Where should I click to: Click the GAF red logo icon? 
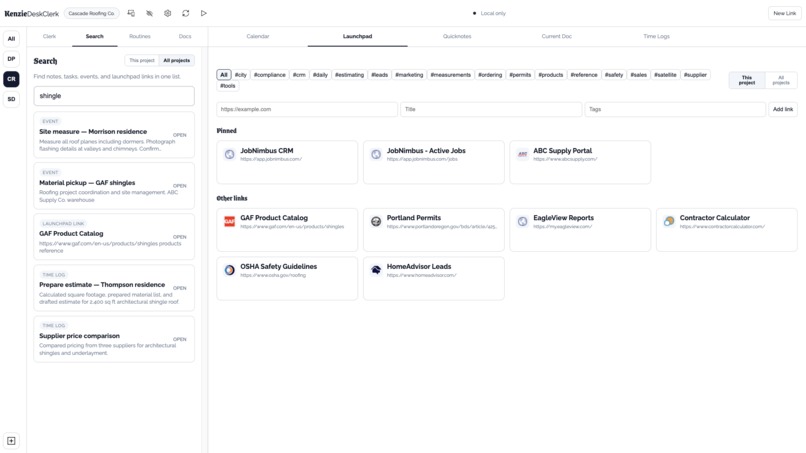(230, 222)
